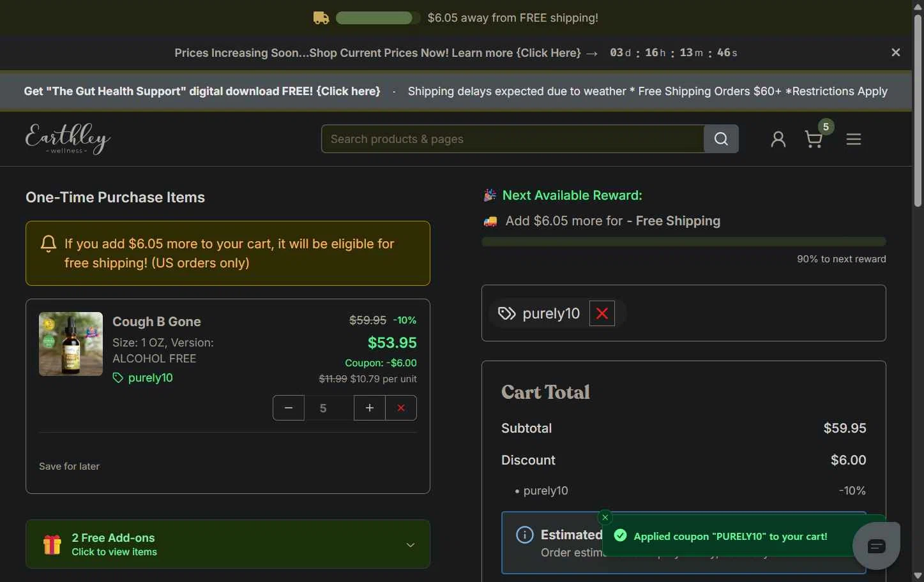924x582 pixels.
Task: Open the Cough B Gone product title
Action: point(156,322)
